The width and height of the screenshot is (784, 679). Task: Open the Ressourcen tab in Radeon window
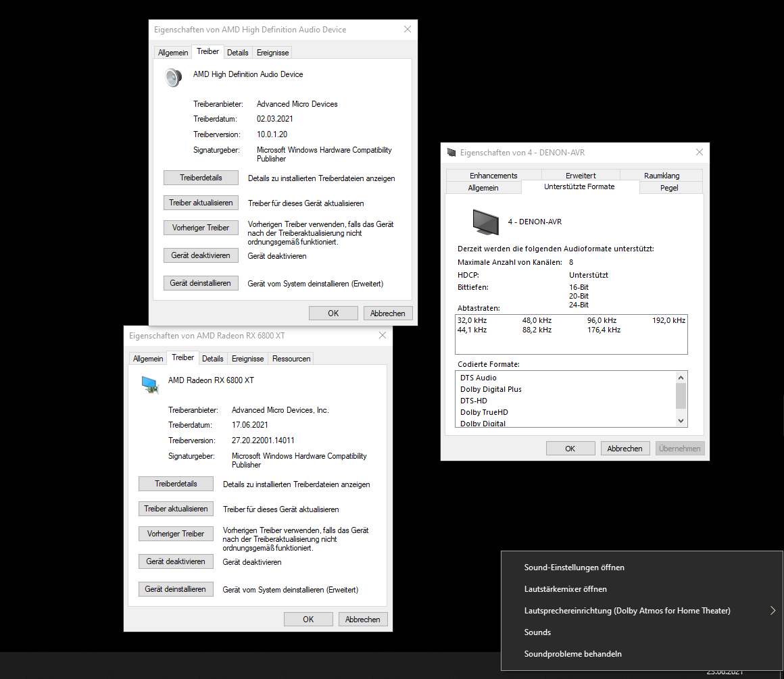point(291,359)
